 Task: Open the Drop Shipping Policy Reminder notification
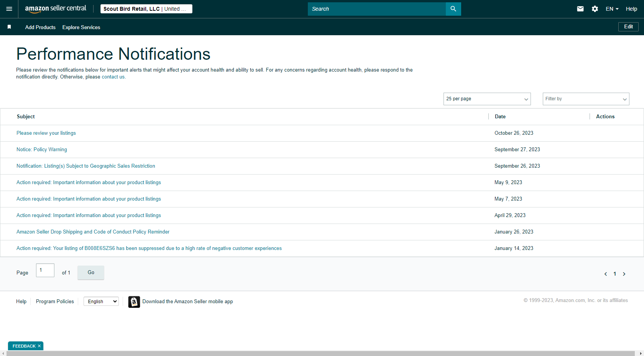[x=93, y=232]
